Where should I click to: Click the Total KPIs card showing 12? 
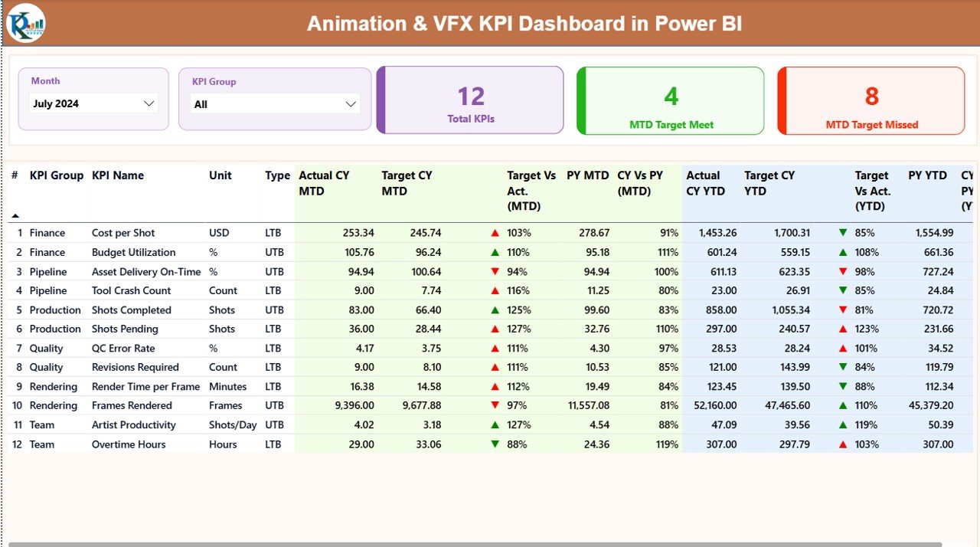click(469, 100)
